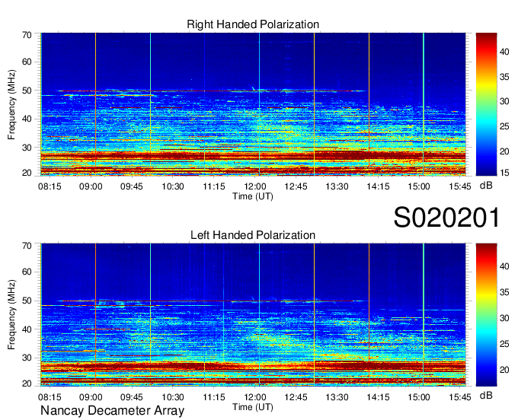
Task: Click the 15:00 tick label under Right Handed plot
Action: [419, 186]
